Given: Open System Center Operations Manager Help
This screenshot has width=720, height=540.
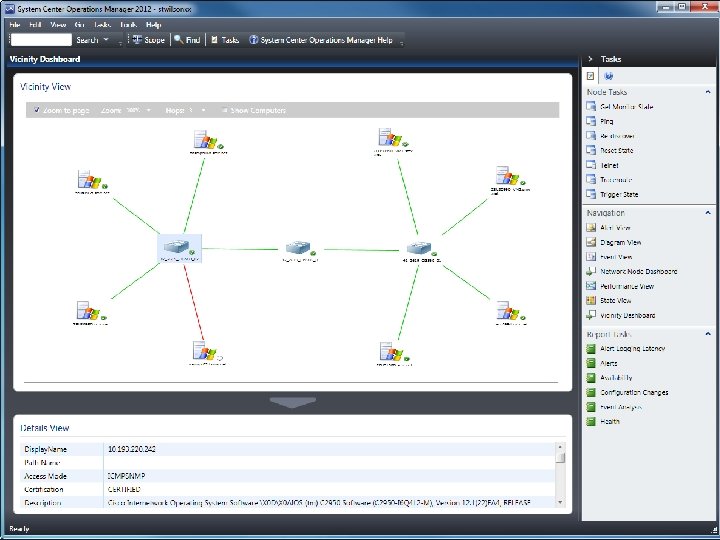Looking at the screenshot, I should [x=321, y=40].
